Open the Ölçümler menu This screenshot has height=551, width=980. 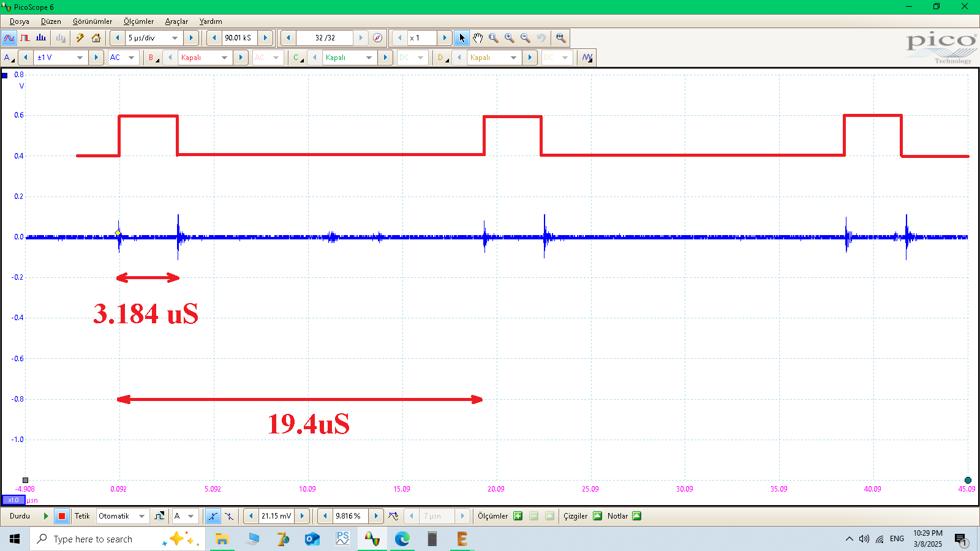click(x=139, y=21)
